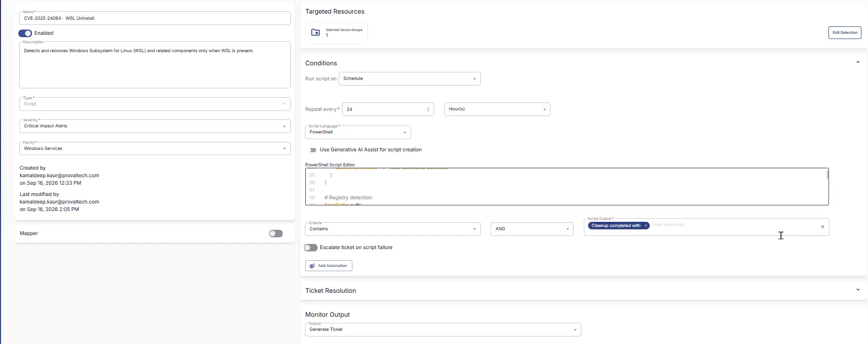Expand the Ticket Resolution section
The image size is (868, 344).
tap(858, 290)
